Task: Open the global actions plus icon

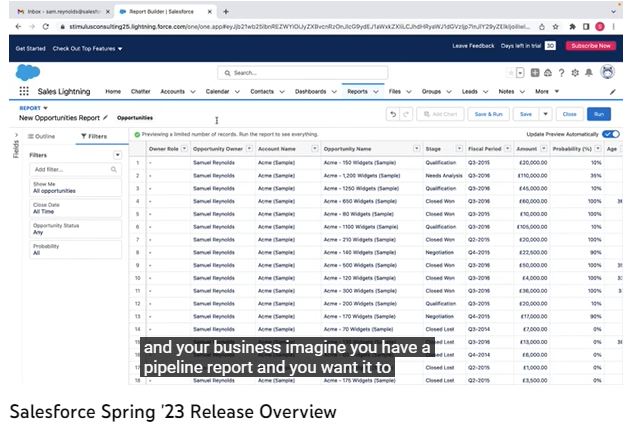Action: [535, 73]
